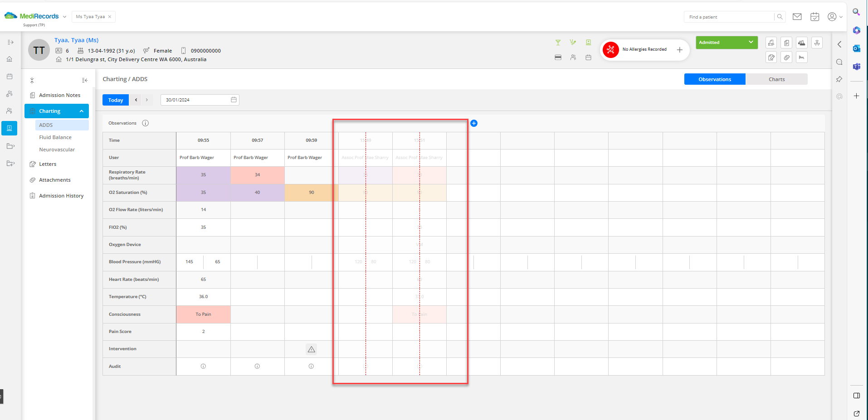868x420 pixels.
Task: Select ADDS under Charting
Action: pos(62,125)
